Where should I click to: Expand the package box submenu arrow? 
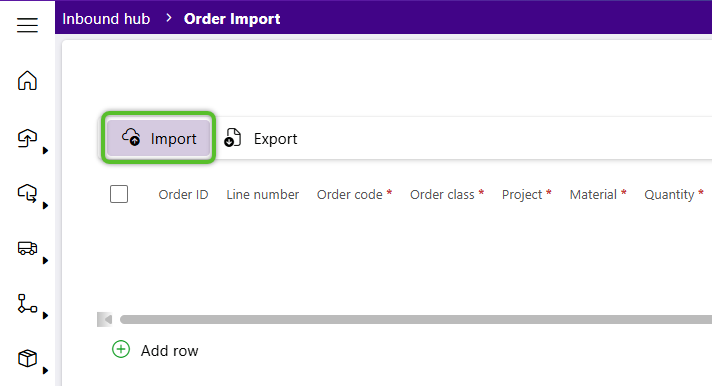tap(45, 370)
